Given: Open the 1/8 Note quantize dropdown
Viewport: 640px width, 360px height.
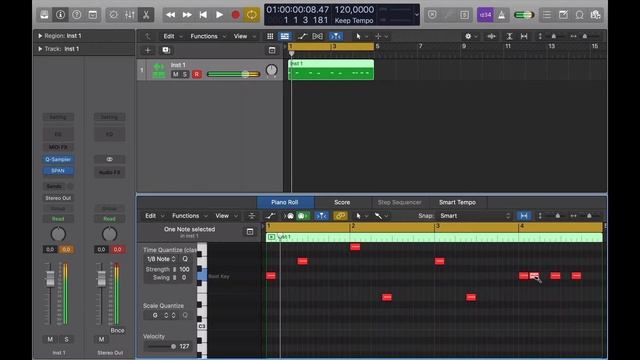Looking at the screenshot, I should click(161, 259).
